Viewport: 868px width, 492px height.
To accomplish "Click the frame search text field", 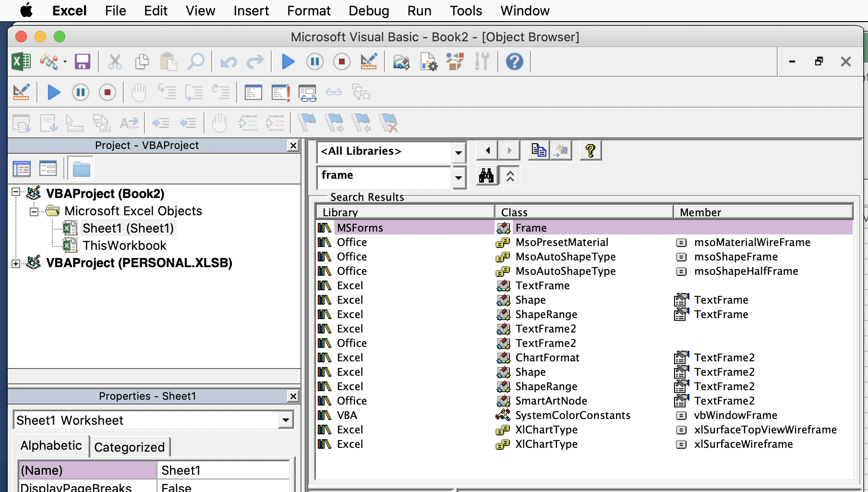I will [384, 177].
